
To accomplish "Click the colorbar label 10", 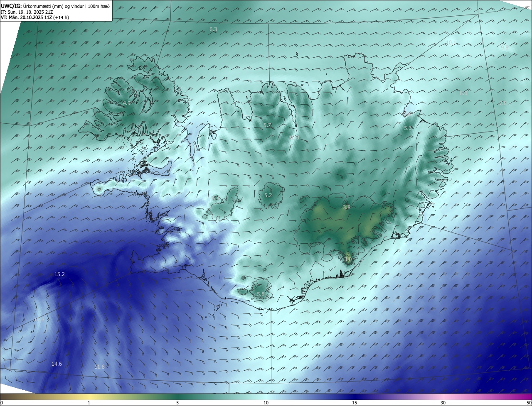I will [266, 403].
